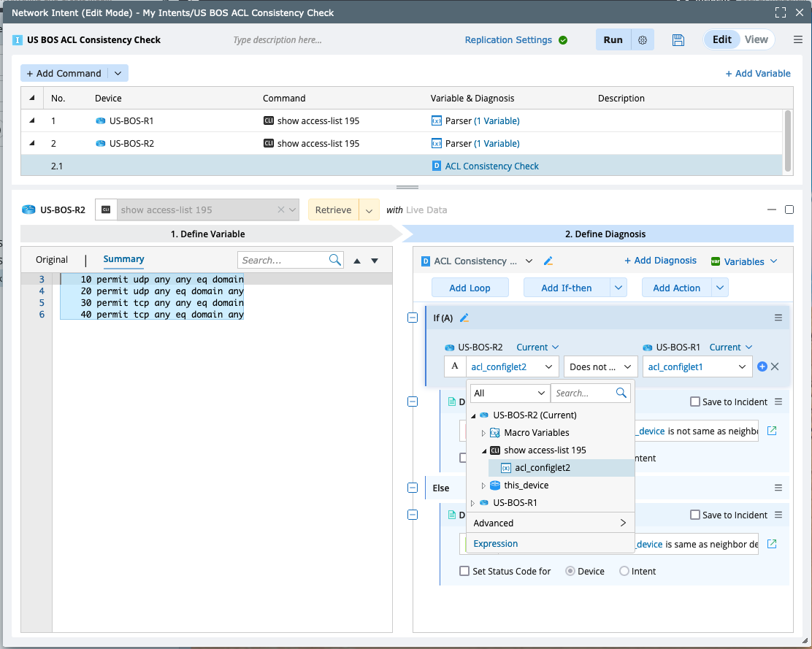Click the Add Loop button

pos(470,288)
